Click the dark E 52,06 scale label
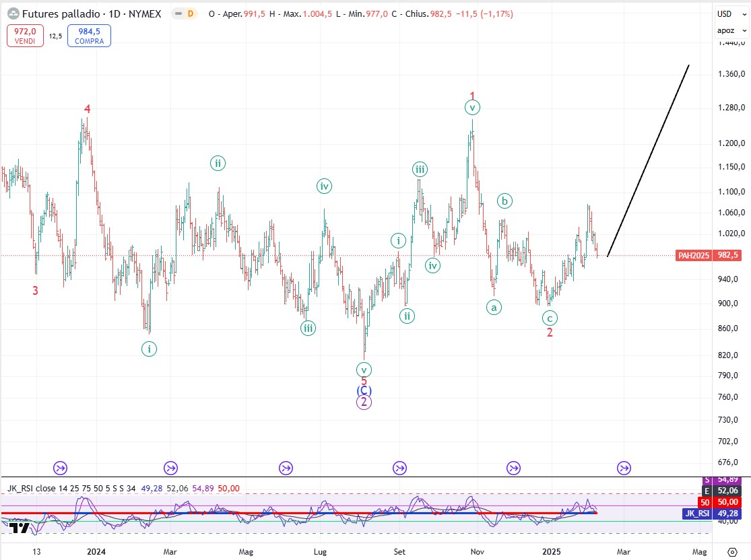The height and width of the screenshot is (560, 751). 722,491
